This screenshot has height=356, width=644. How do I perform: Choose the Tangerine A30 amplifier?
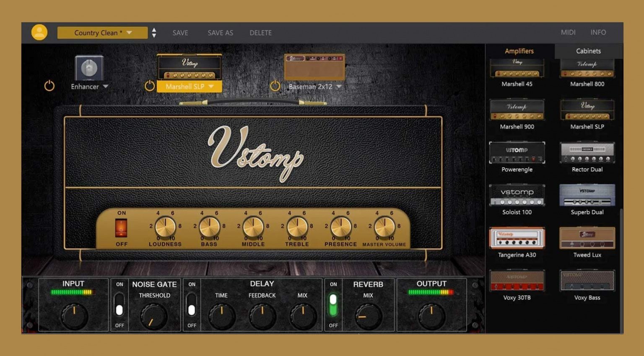click(517, 238)
